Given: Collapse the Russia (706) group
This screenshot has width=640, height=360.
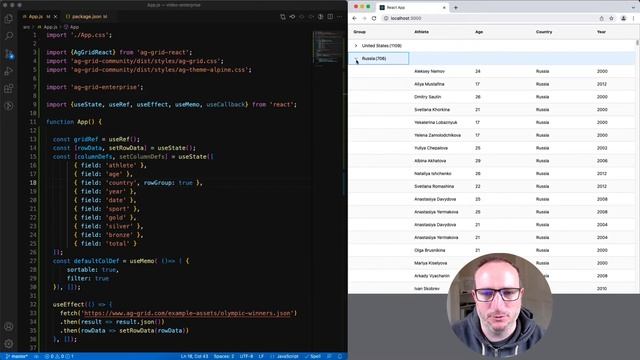Looking at the screenshot, I should click(x=356, y=59).
